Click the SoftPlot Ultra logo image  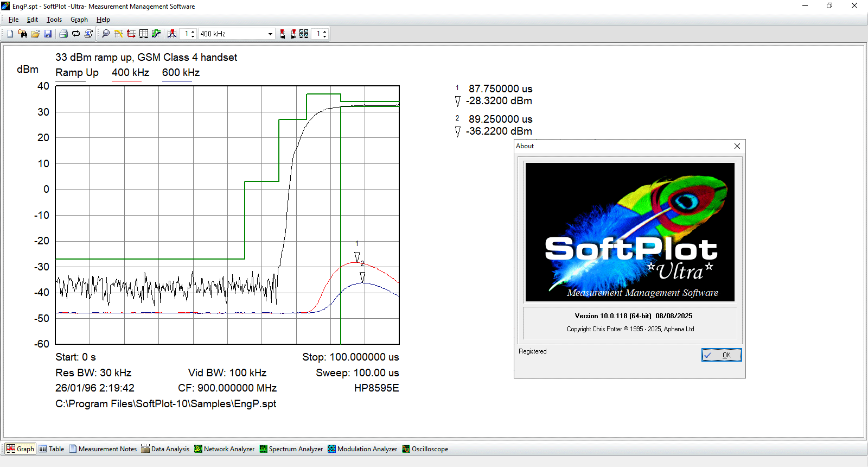coord(630,232)
